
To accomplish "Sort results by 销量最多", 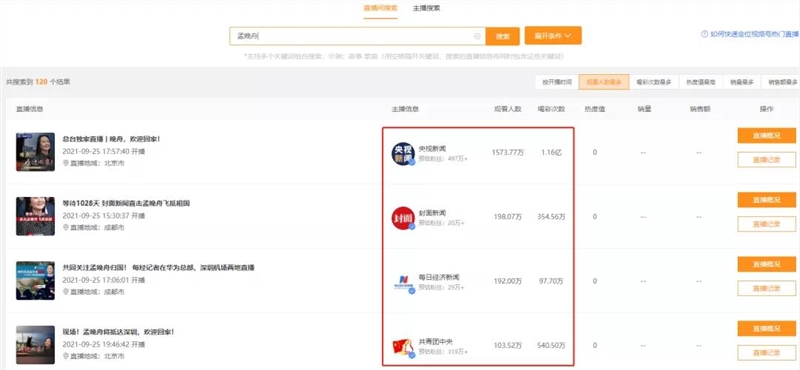I will click(741, 82).
